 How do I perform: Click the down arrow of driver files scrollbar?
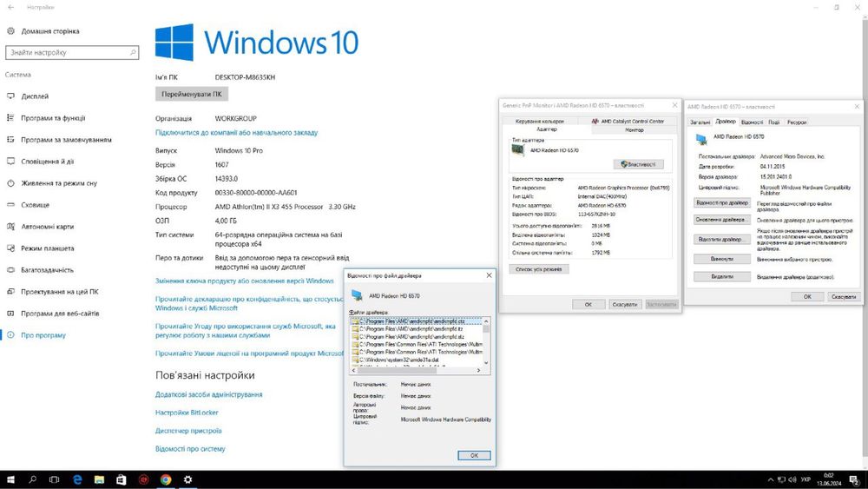point(486,363)
